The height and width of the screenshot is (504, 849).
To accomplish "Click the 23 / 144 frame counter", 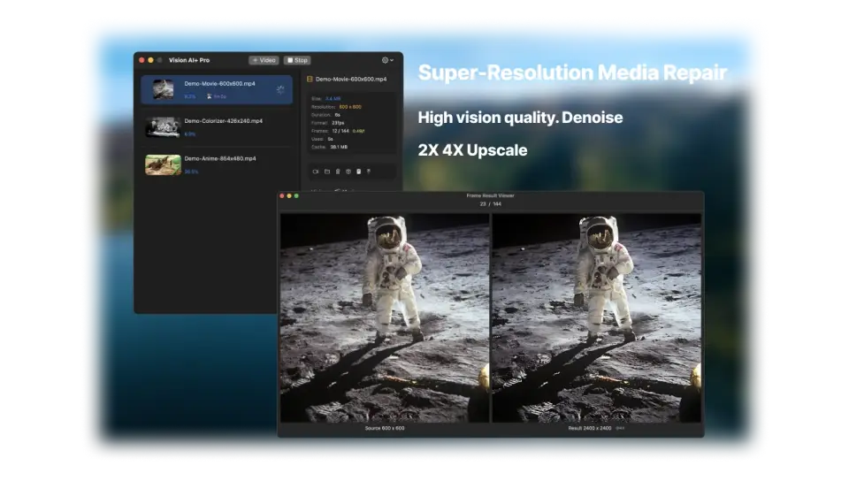I will click(x=491, y=204).
